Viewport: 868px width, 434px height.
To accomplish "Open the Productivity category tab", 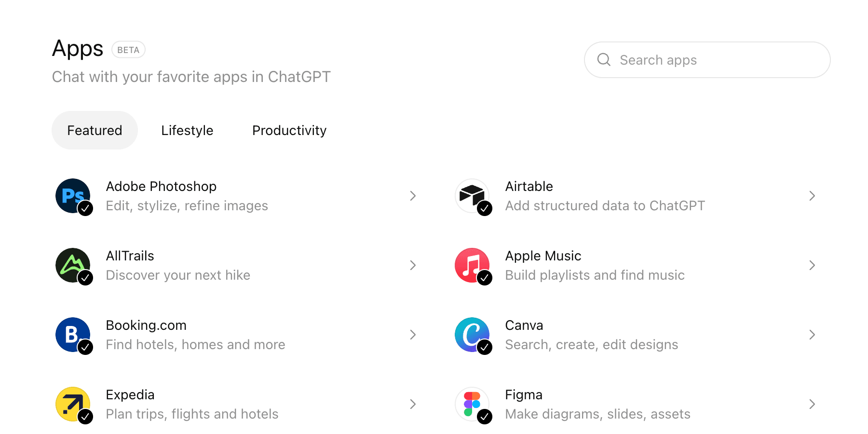I will click(289, 130).
